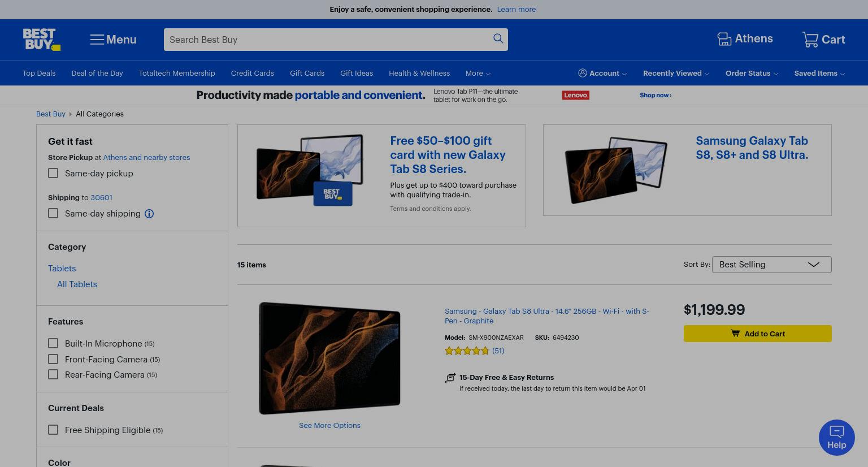The height and width of the screenshot is (467, 868).
Task: Click See More Options link
Action: 329,425
